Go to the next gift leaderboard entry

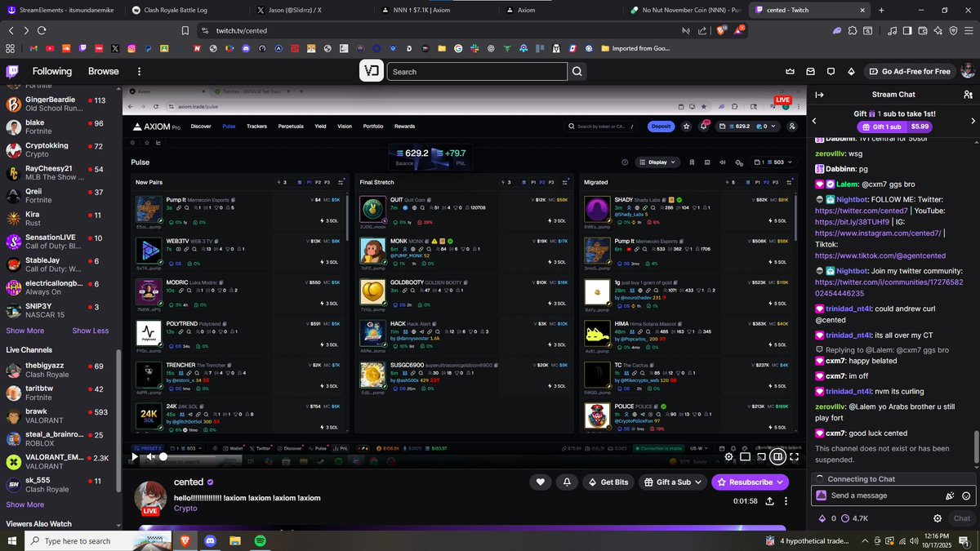[973, 121]
